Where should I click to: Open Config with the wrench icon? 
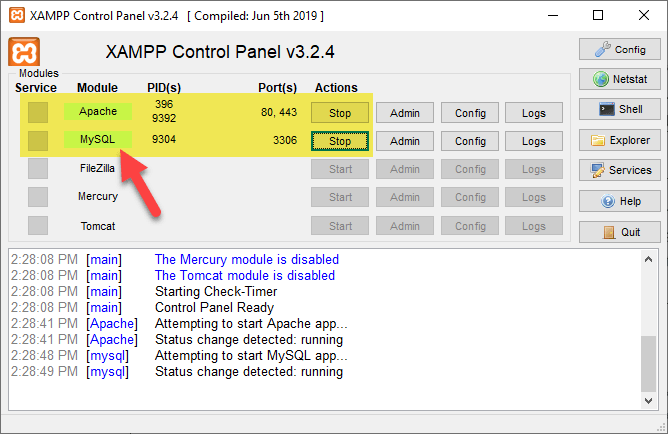coord(619,49)
